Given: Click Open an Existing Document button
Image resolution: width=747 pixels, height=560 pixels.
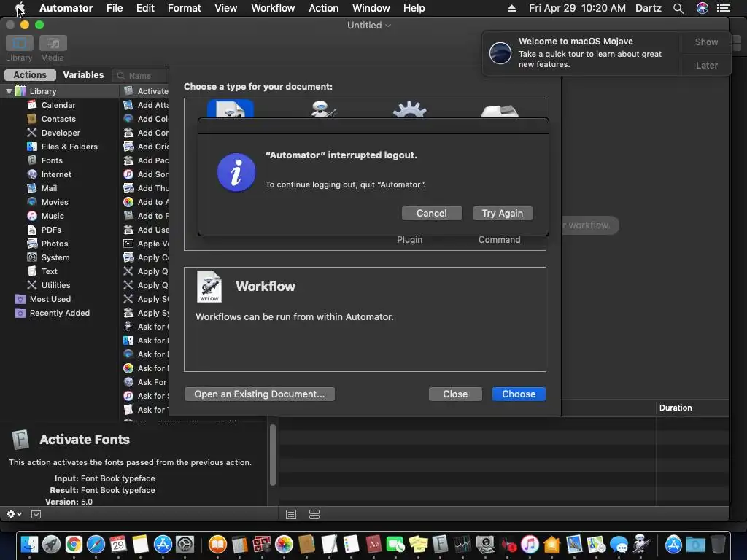Looking at the screenshot, I should pos(259,394).
